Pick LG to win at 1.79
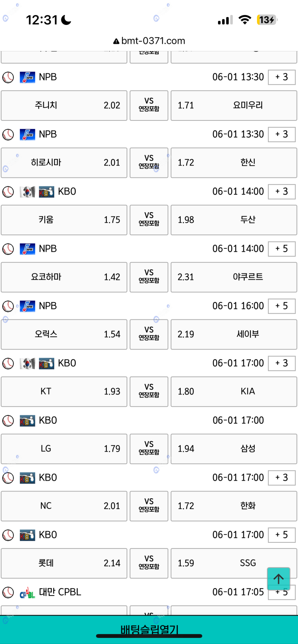The image size is (298, 644). [x=64, y=449]
